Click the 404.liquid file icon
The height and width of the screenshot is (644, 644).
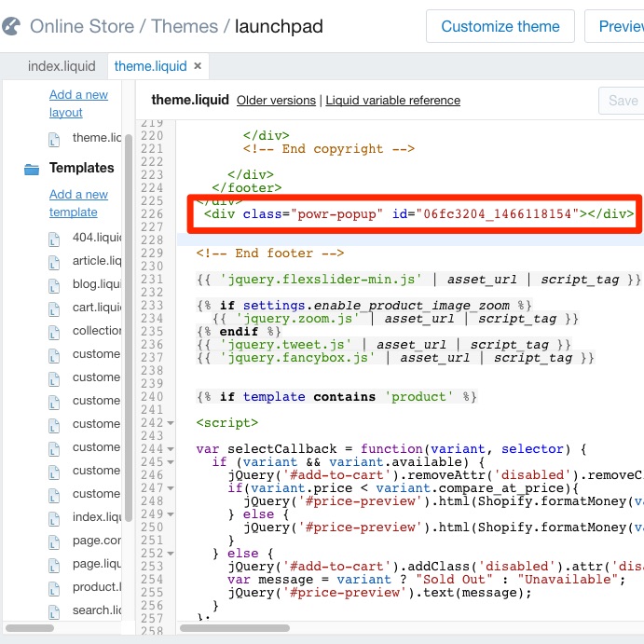pyautogui.click(x=54, y=239)
